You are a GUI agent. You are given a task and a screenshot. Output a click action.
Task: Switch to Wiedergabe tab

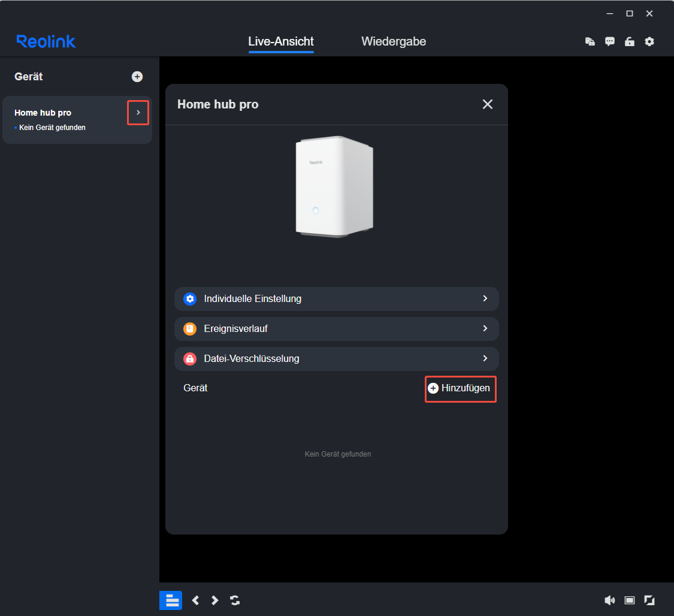pyautogui.click(x=393, y=41)
